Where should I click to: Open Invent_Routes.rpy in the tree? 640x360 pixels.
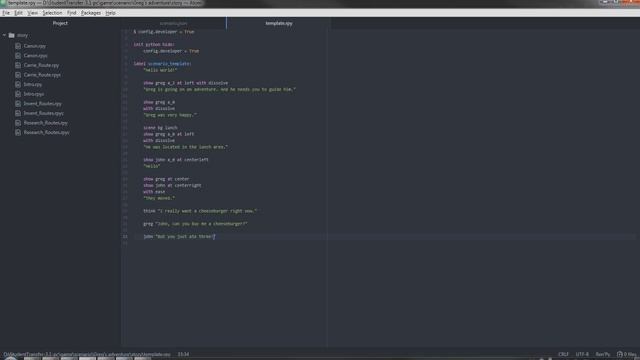click(x=42, y=104)
